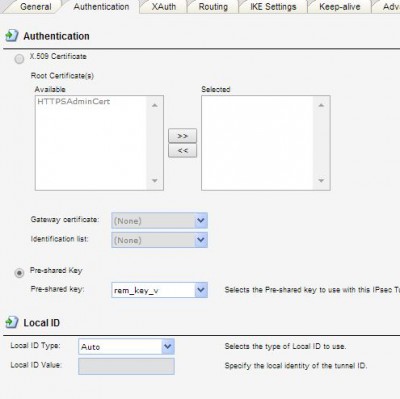Image resolution: width=400 pixels, height=399 pixels.
Task: Click the << remove certificate button
Action: [x=182, y=150]
